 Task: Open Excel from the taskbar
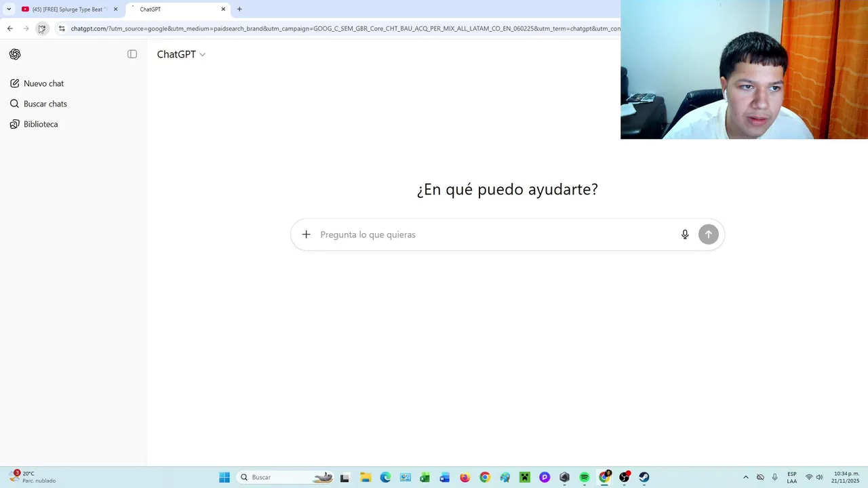425,477
